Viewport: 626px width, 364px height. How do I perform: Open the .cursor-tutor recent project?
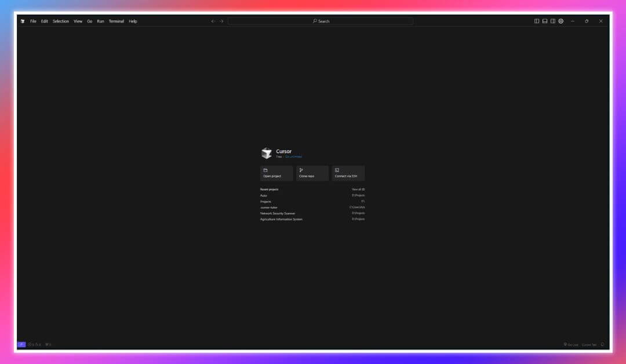point(312,208)
